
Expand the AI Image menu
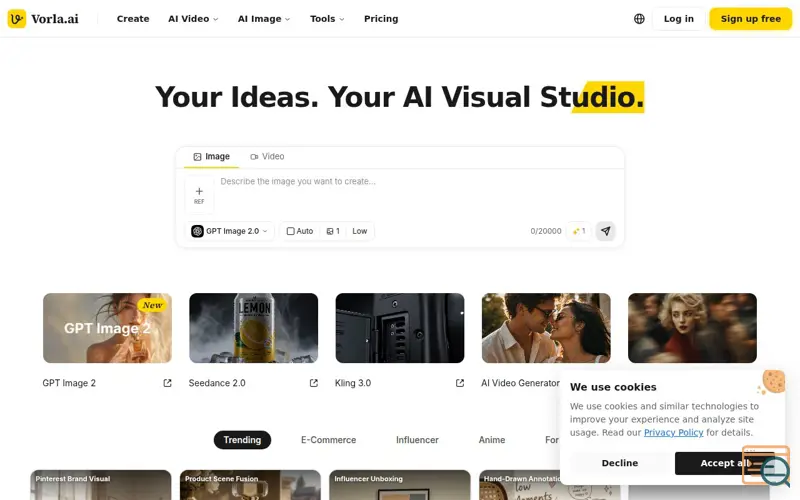(x=264, y=19)
